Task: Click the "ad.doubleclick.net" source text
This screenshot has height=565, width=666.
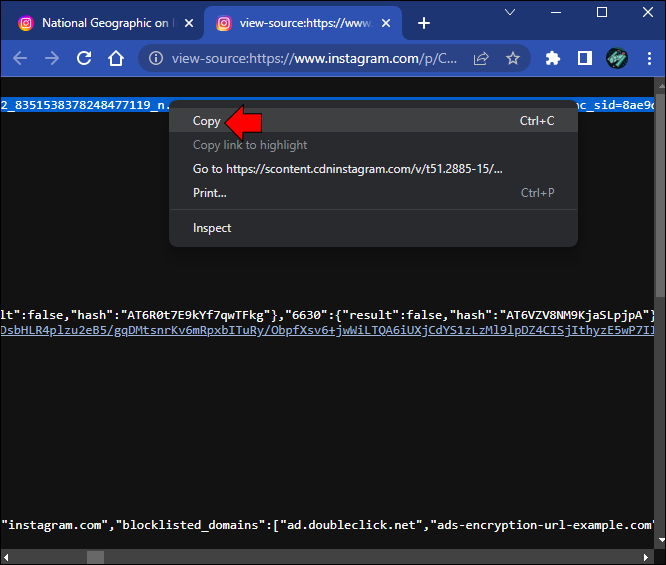Action: tap(351, 525)
